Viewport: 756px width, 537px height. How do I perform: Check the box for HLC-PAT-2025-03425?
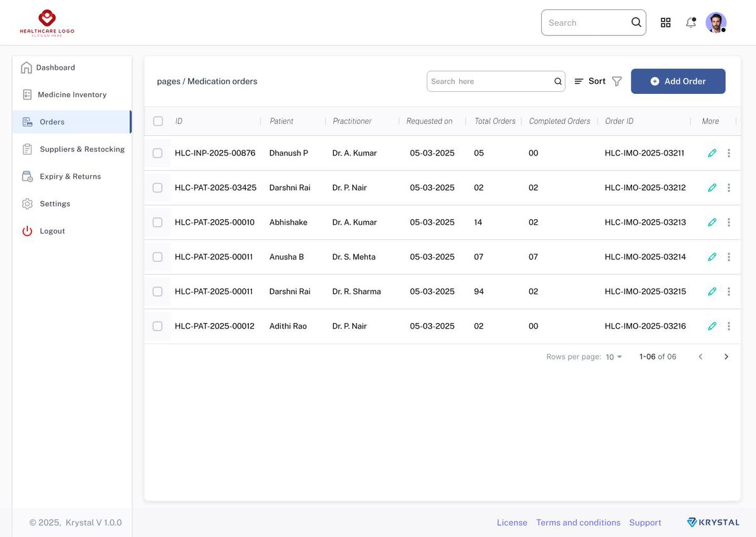(x=157, y=188)
